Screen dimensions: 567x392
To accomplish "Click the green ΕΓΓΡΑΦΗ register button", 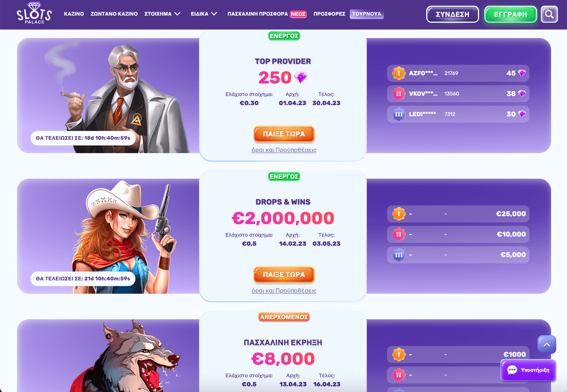I will [510, 14].
